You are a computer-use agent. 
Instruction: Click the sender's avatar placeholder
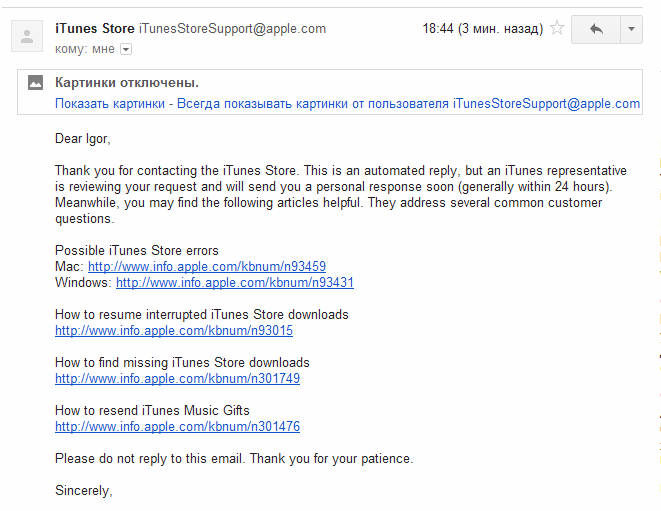pyautogui.click(x=27, y=36)
